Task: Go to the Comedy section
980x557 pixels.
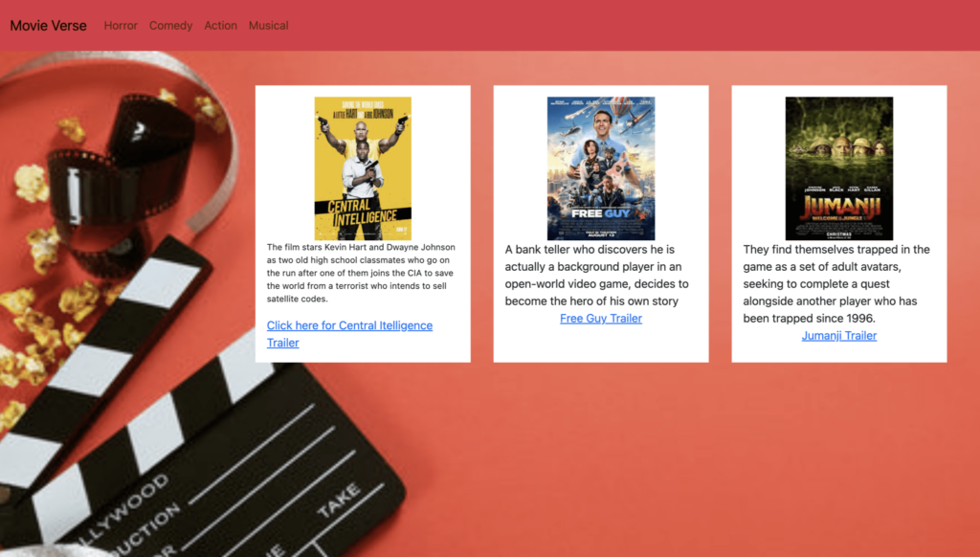Action: (x=170, y=26)
